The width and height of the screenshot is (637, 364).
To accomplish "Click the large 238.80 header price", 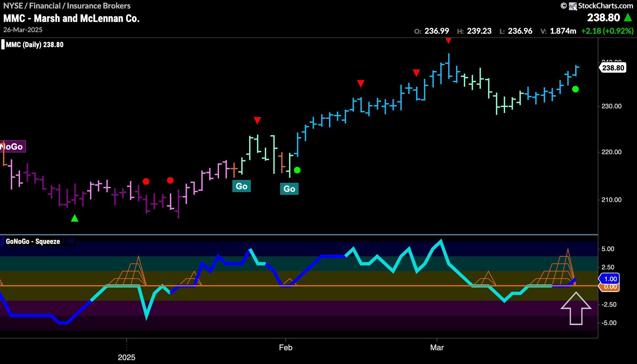I will [x=604, y=17].
